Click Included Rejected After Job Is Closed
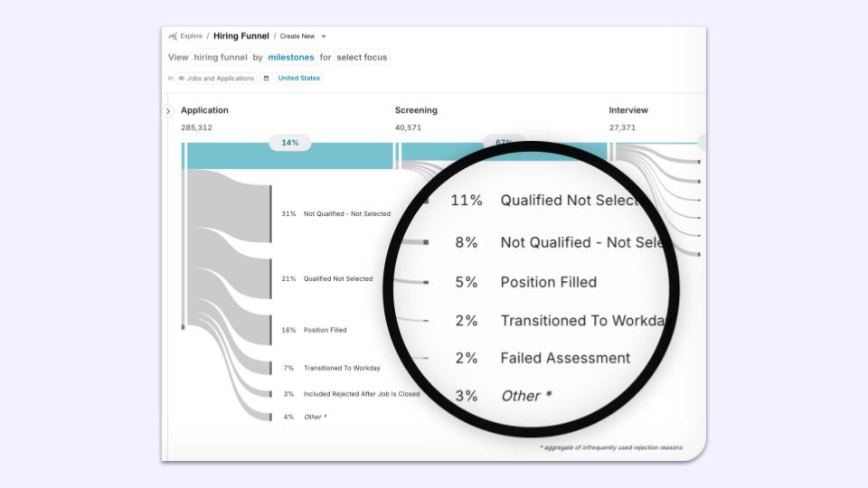 [x=362, y=394]
